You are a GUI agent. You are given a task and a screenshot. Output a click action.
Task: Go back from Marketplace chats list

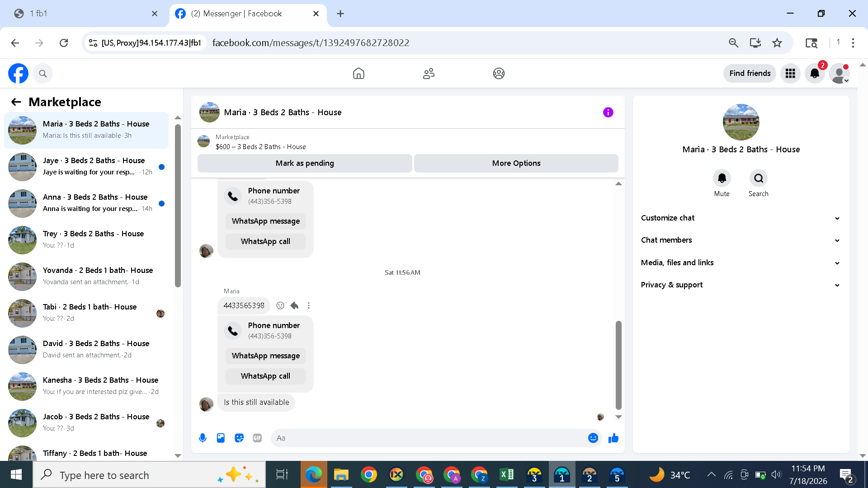point(16,102)
